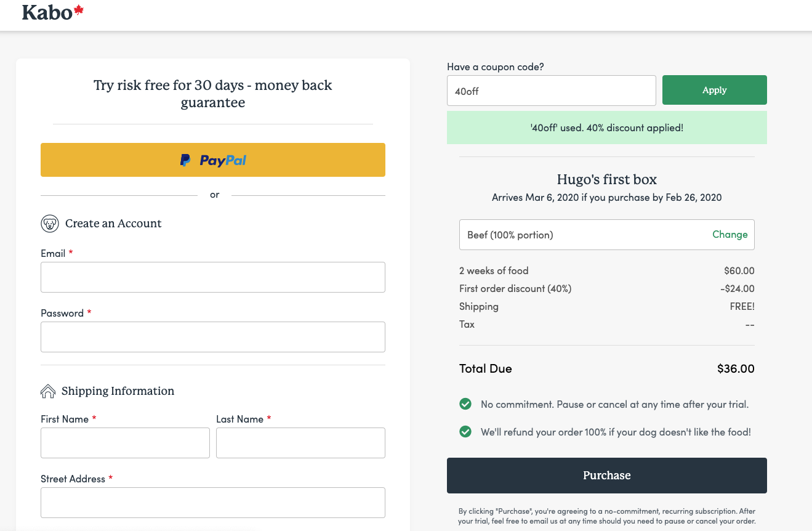812x531 pixels.
Task: Click the dog icon beside Create an Account
Action: point(50,224)
